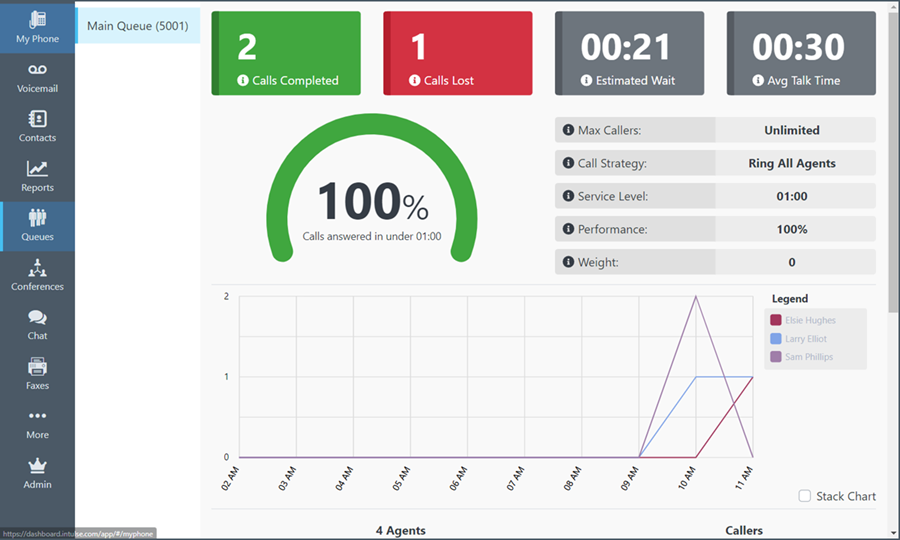
Task: Click the vertical page scrollbar
Action: pos(893,160)
